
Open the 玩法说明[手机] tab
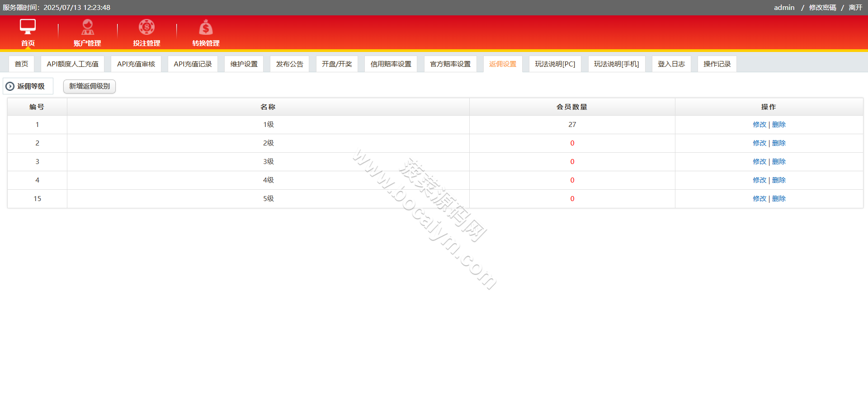click(x=617, y=64)
